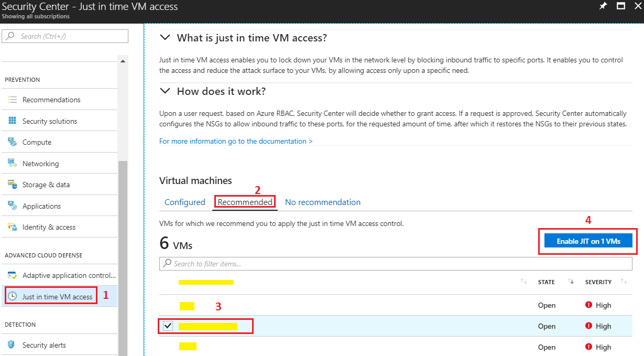Sort the list by the VM name column arrows
Image resolution: width=644 pixels, height=356 pixels.
pos(523,282)
